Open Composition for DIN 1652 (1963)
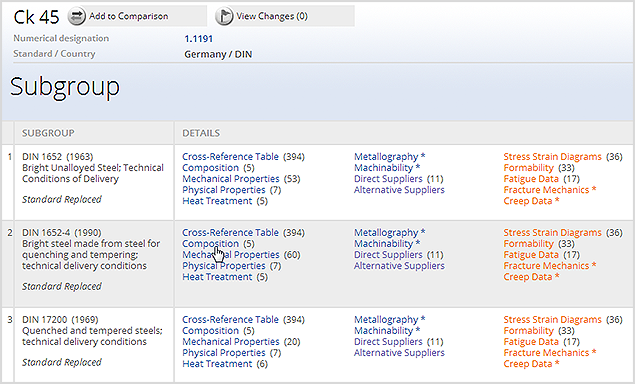Viewport: 635px width, 384px height. (211, 168)
